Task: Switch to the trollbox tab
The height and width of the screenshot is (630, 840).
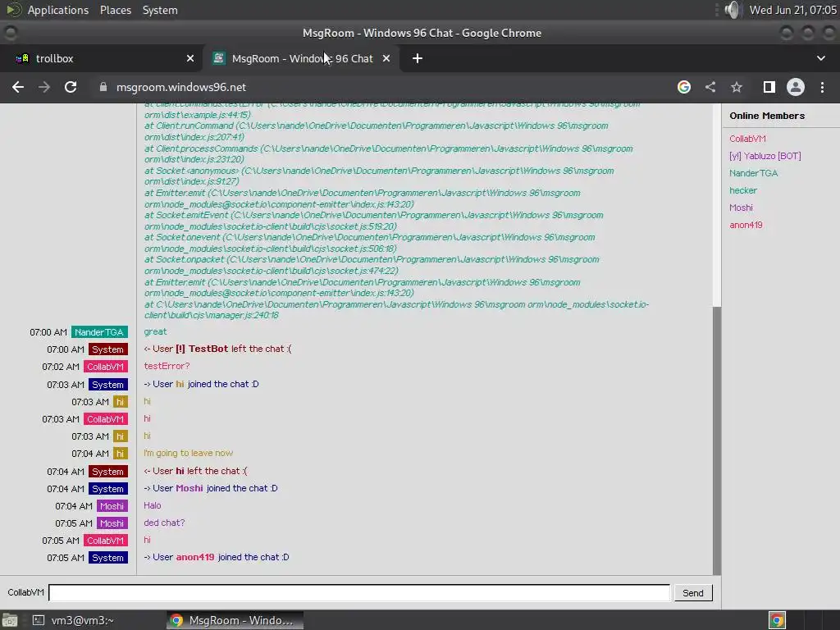Action: [101, 58]
